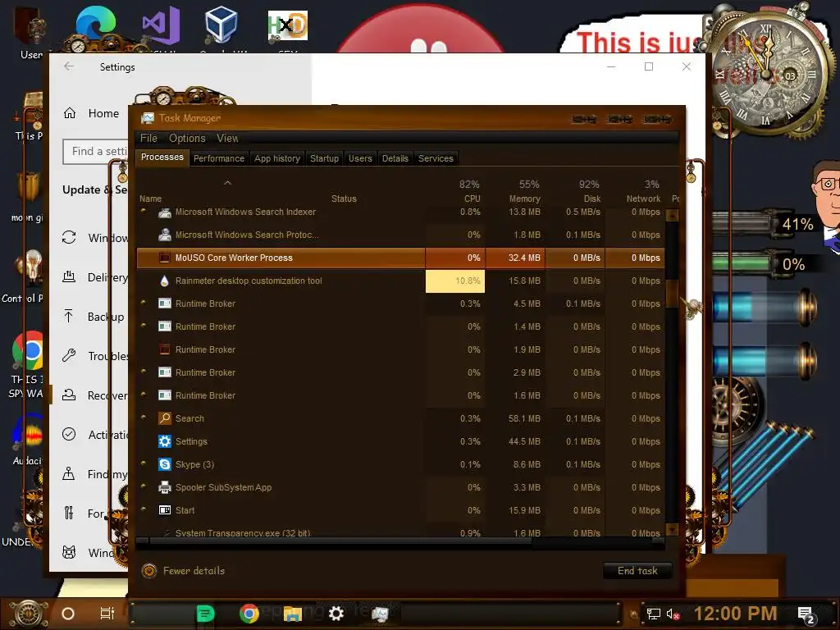The width and height of the screenshot is (840, 630).
Task: Open the Options menu in Task Manager
Action: click(187, 138)
